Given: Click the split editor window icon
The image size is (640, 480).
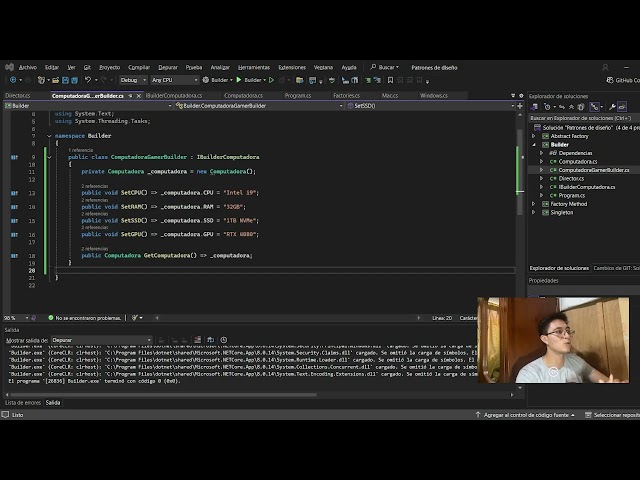Looking at the screenshot, I should click(x=520, y=106).
